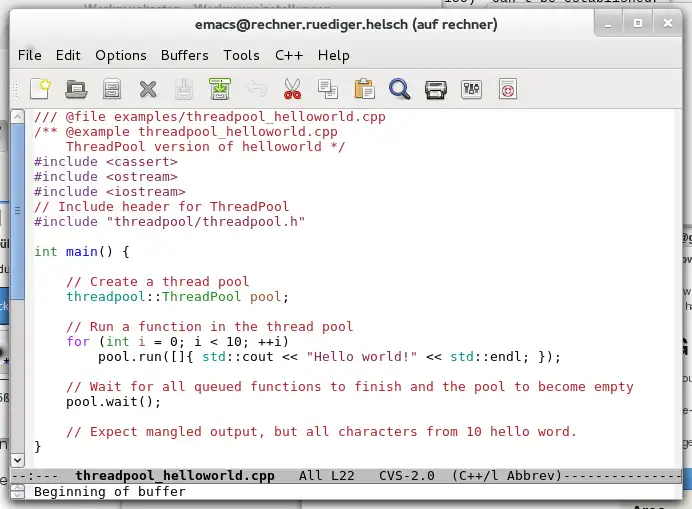692x509 pixels.
Task: Open the File menu
Action: point(30,56)
